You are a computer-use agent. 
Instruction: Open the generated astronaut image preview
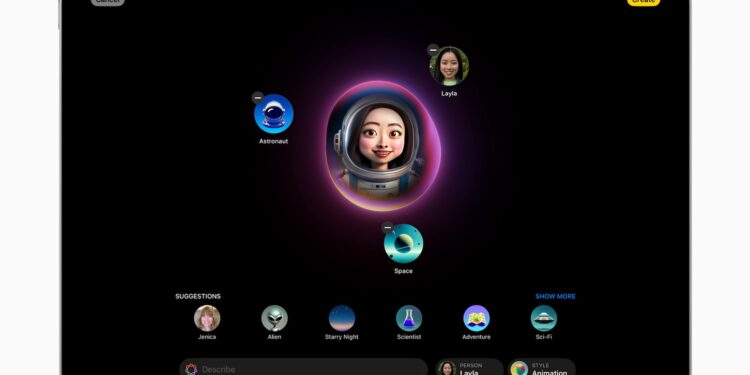383,146
